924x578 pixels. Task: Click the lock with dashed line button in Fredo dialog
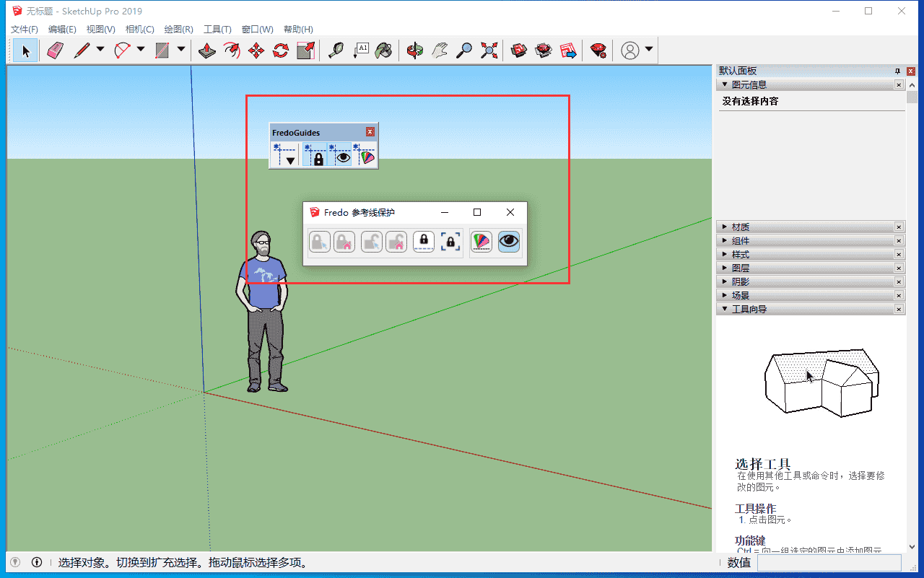(424, 241)
